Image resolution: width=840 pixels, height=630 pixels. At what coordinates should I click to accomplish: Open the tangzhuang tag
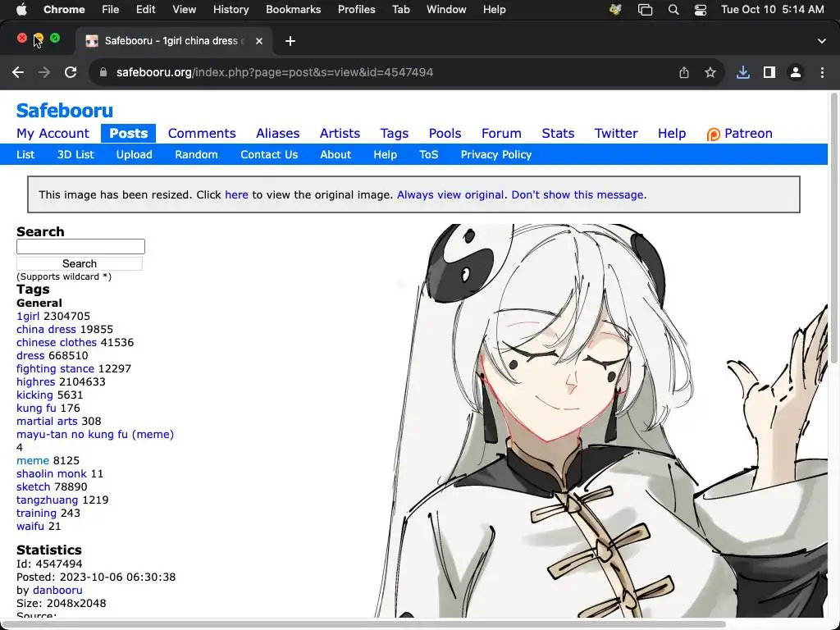[x=47, y=500]
